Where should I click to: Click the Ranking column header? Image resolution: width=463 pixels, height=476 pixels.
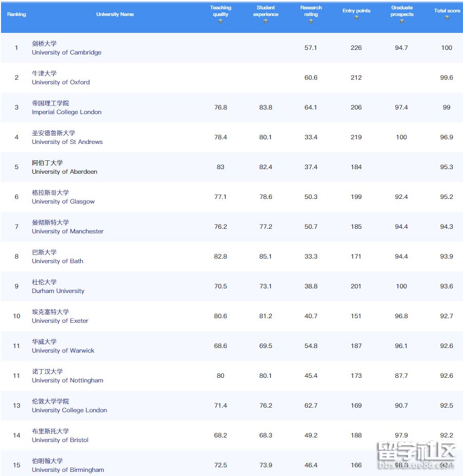16,14
